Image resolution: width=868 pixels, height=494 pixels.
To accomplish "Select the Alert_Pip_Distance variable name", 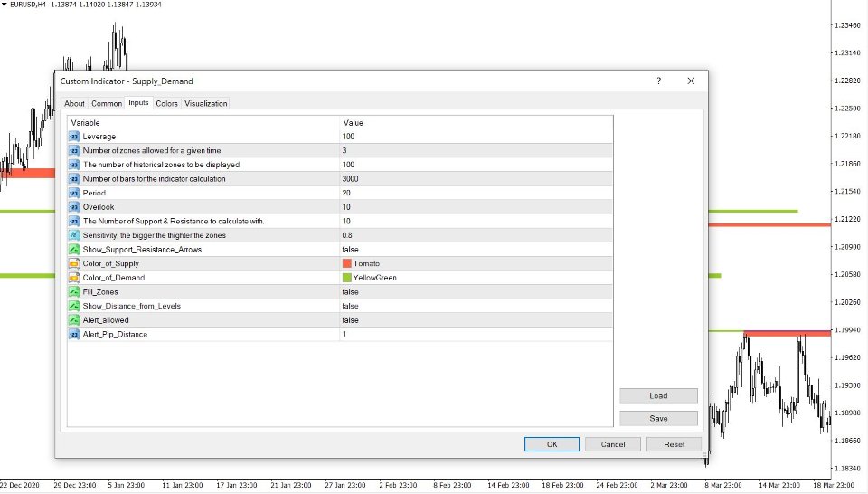I will (x=115, y=334).
